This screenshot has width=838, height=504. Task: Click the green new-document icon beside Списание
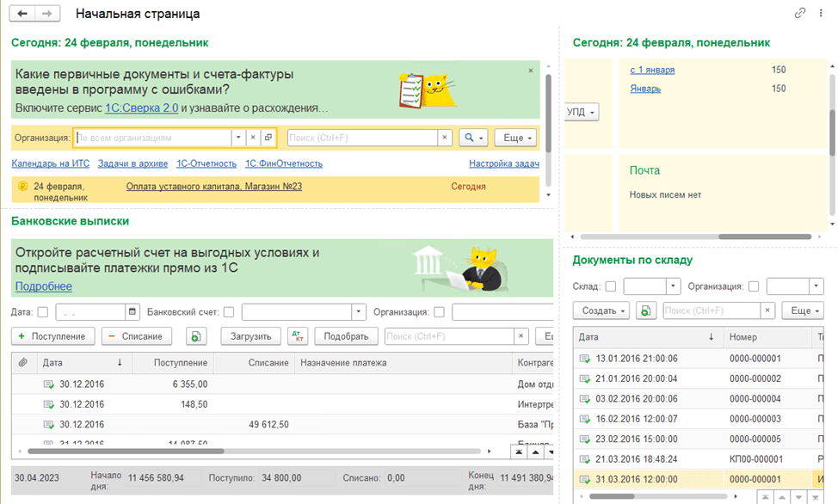click(x=195, y=336)
